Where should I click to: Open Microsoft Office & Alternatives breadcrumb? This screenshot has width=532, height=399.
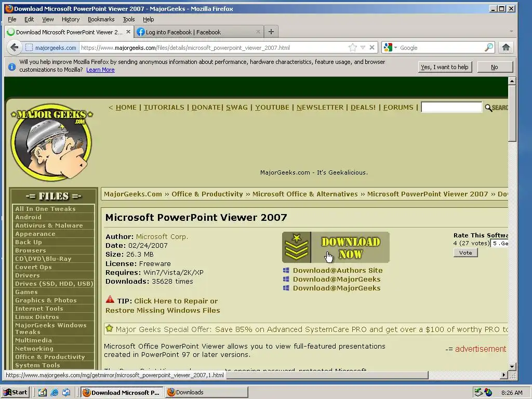[304, 194]
